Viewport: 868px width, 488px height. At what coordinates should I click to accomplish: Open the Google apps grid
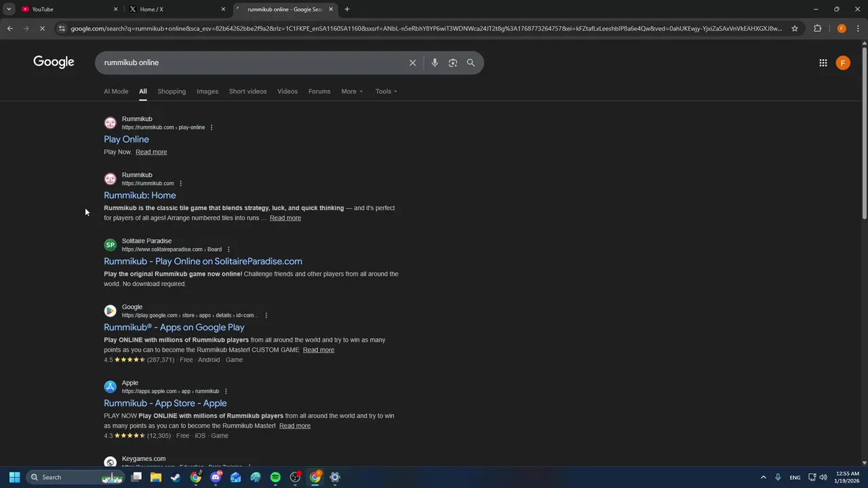[x=823, y=63]
